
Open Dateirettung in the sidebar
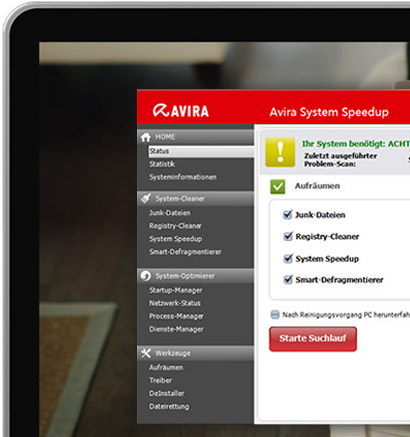point(169,407)
